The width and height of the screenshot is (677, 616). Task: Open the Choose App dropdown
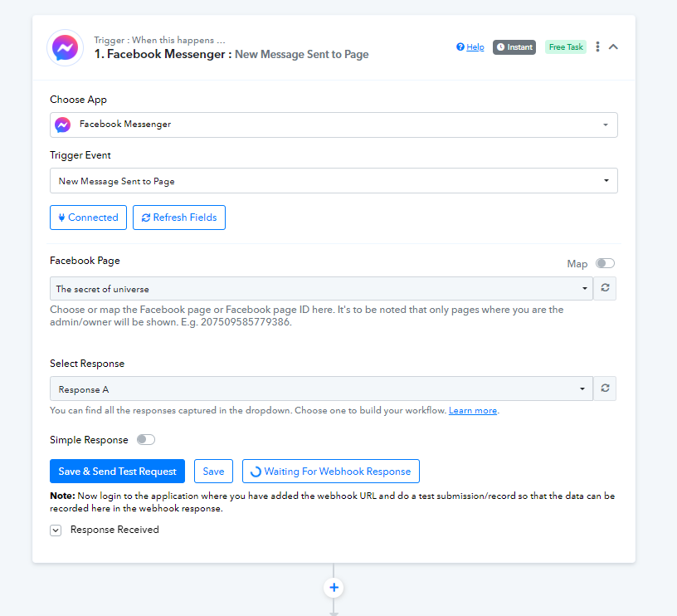pyautogui.click(x=334, y=125)
